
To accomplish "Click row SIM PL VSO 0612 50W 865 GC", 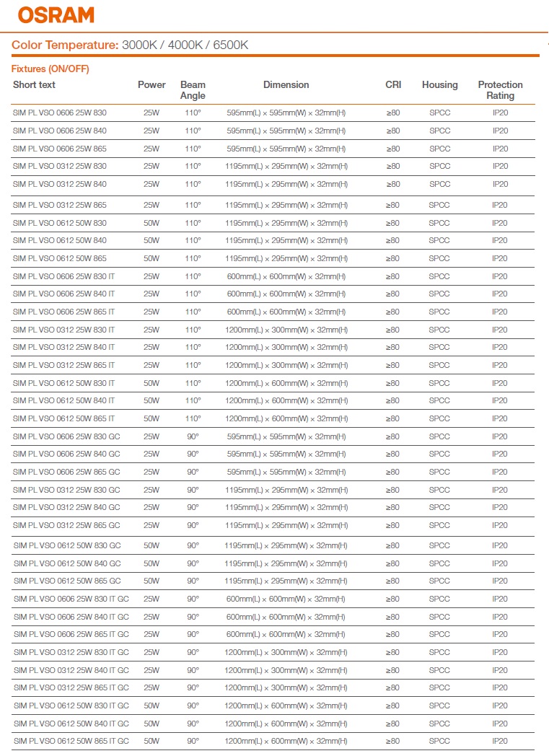I will tap(66, 581).
